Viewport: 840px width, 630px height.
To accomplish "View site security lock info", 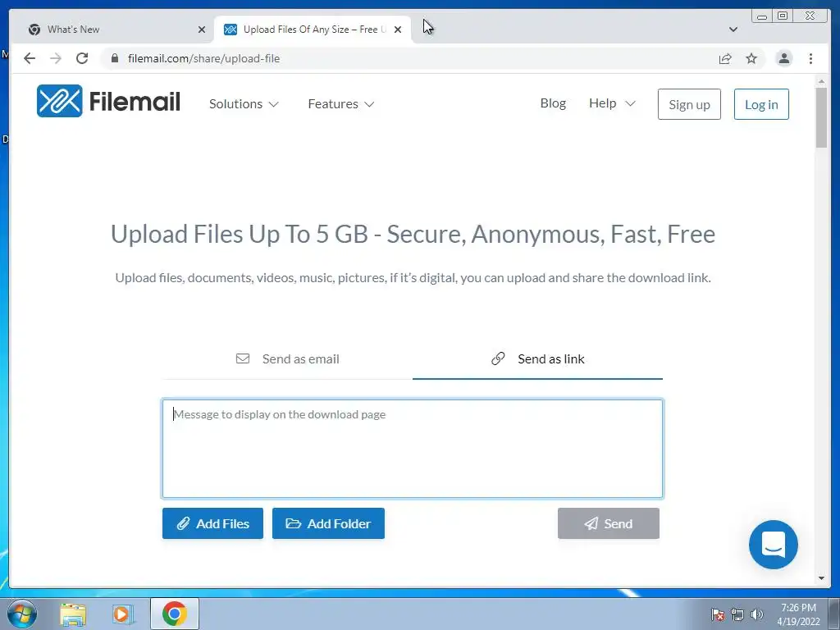I will (x=114, y=58).
